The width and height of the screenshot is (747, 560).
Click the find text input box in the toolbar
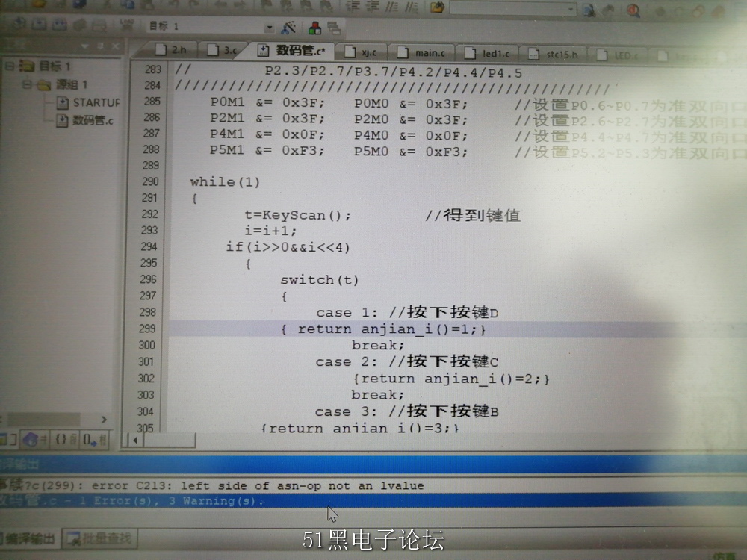pos(507,8)
